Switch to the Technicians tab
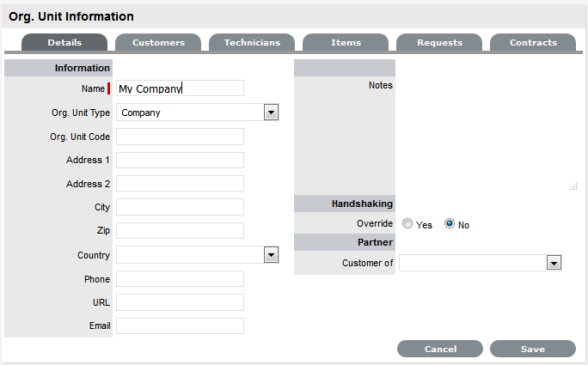This screenshot has height=365, width=588. click(251, 42)
